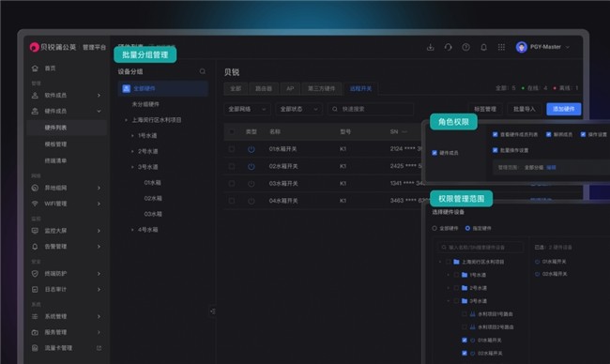Select 未分组硬件 in device groups
This screenshot has height=364, width=610.
coord(145,104)
